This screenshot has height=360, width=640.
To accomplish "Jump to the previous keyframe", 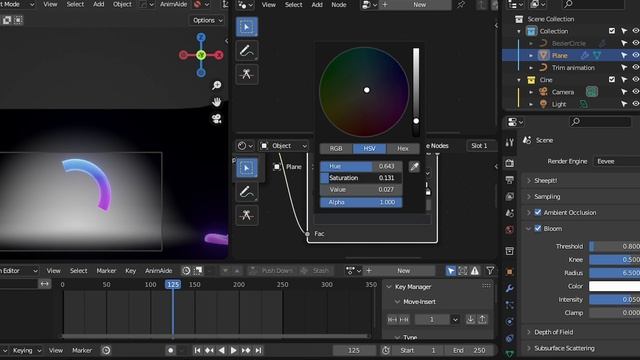I will (209, 350).
